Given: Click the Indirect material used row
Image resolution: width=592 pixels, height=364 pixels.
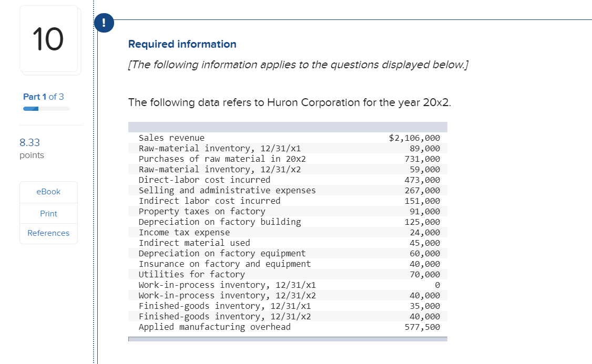Looking at the screenshot, I should (x=288, y=243).
